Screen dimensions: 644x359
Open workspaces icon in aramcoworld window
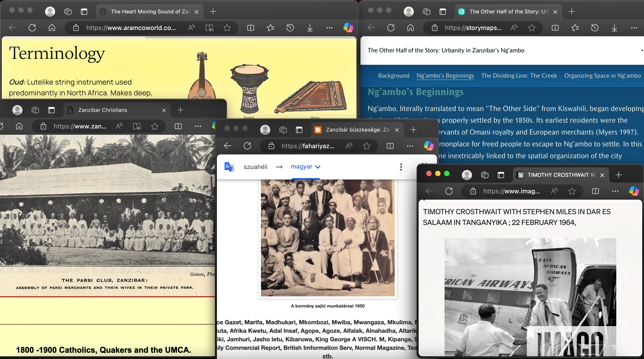tap(68, 11)
